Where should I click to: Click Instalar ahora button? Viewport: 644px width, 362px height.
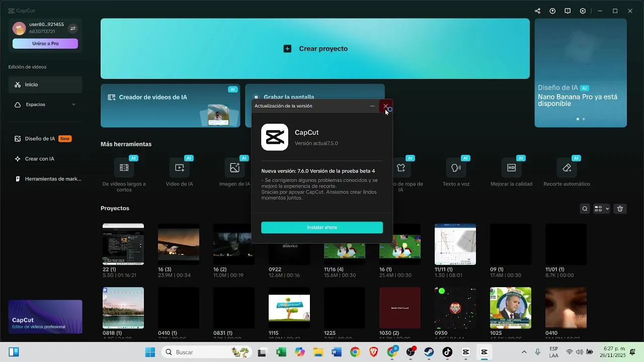(x=322, y=227)
